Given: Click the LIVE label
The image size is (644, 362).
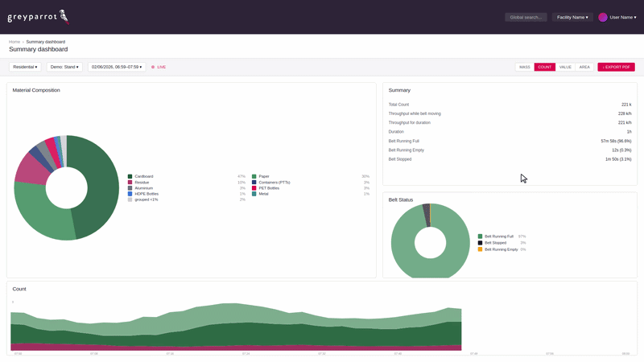Looking at the screenshot, I should tap(162, 67).
